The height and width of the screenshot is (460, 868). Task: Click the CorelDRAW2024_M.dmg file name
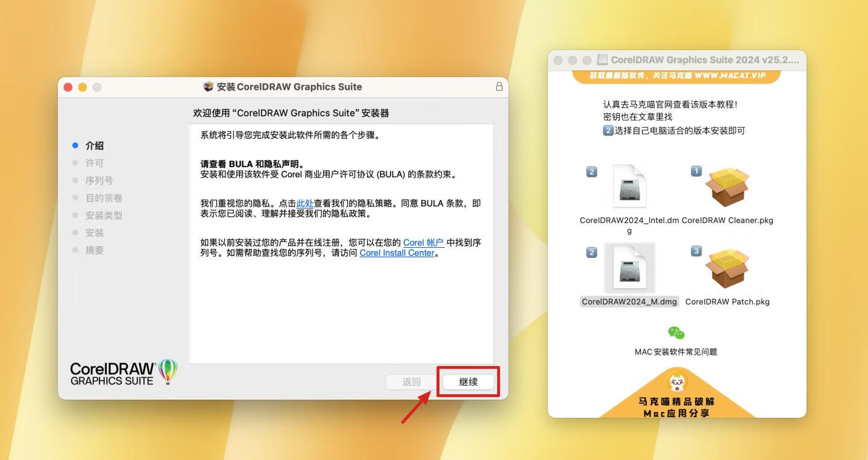coord(629,301)
